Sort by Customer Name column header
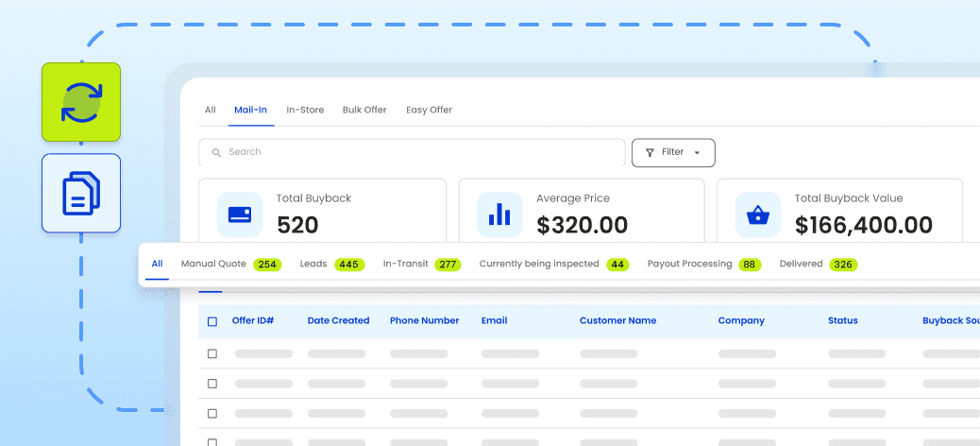Viewport: 980px width, 446px height. [x=617, y=320]
